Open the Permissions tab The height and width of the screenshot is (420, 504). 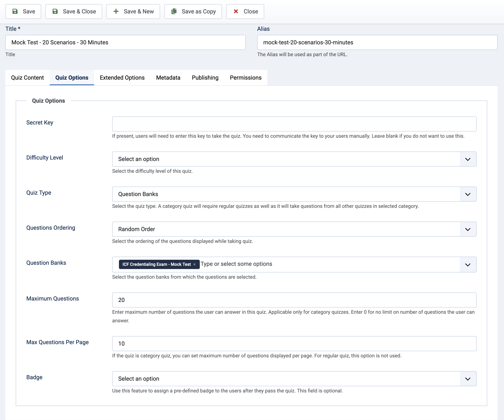tap(246, 77)
